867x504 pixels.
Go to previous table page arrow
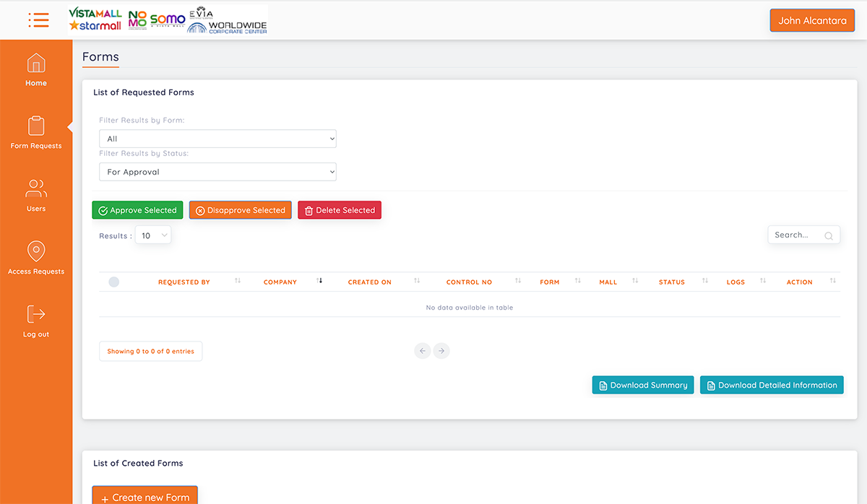(x=423, y=351)
